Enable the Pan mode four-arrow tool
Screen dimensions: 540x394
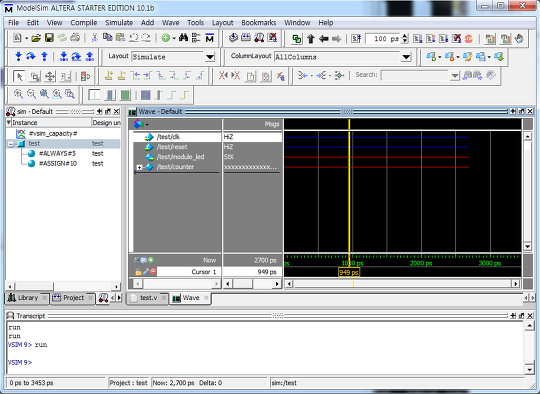point(50,76)
